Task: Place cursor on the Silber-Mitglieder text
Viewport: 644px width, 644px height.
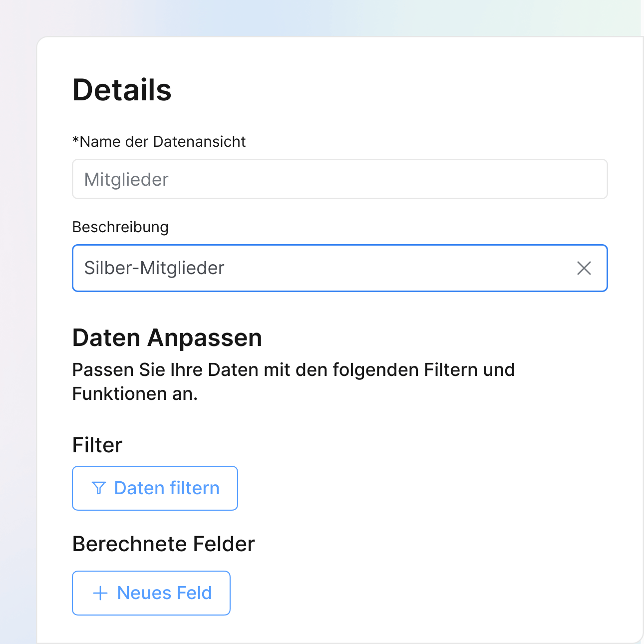Action: 154,268
